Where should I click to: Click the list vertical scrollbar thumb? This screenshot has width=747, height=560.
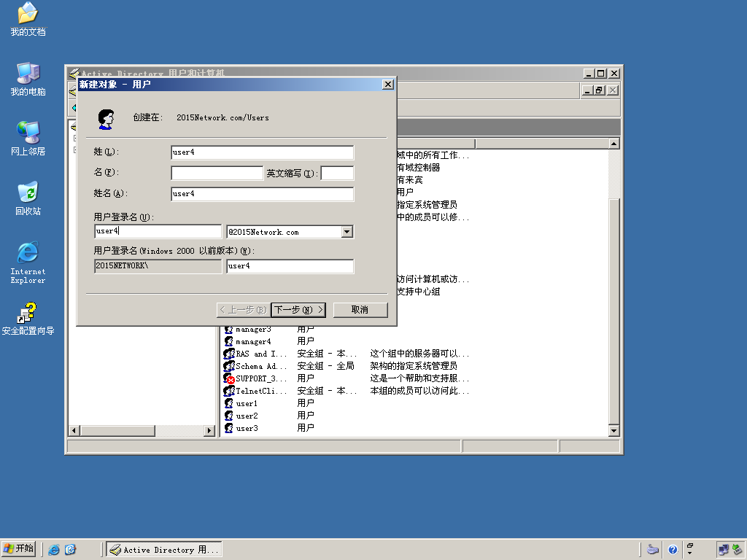[x=614, y=311]
